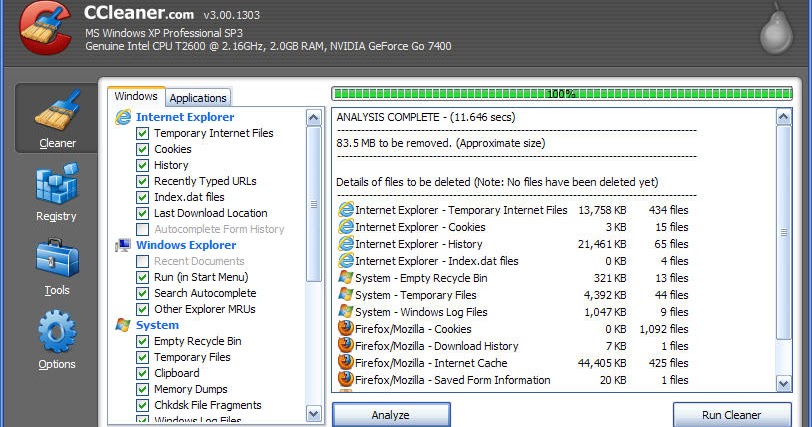
Task: Click the Internet Explorer category icon
Action: [123, 117]
